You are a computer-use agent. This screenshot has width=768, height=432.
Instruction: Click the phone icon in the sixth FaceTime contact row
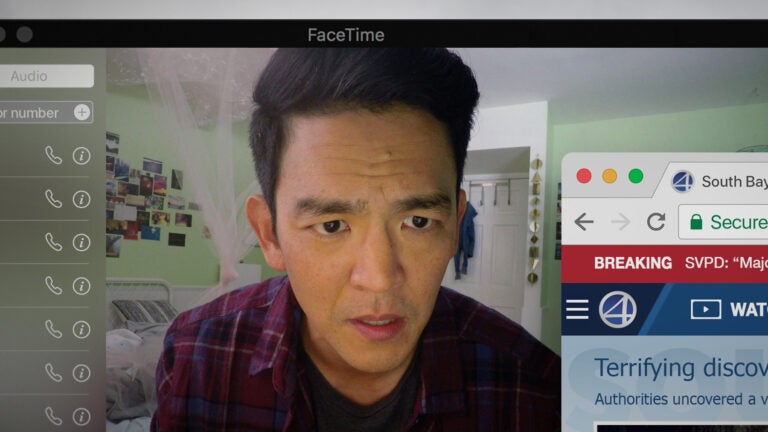53,373
